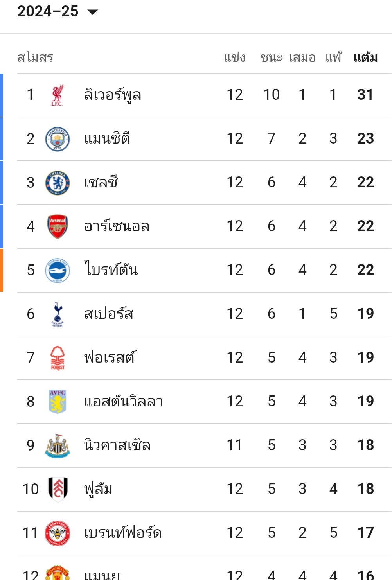Click the Newcastle club crest
The image size is (392, 580).
pos(58,445)
